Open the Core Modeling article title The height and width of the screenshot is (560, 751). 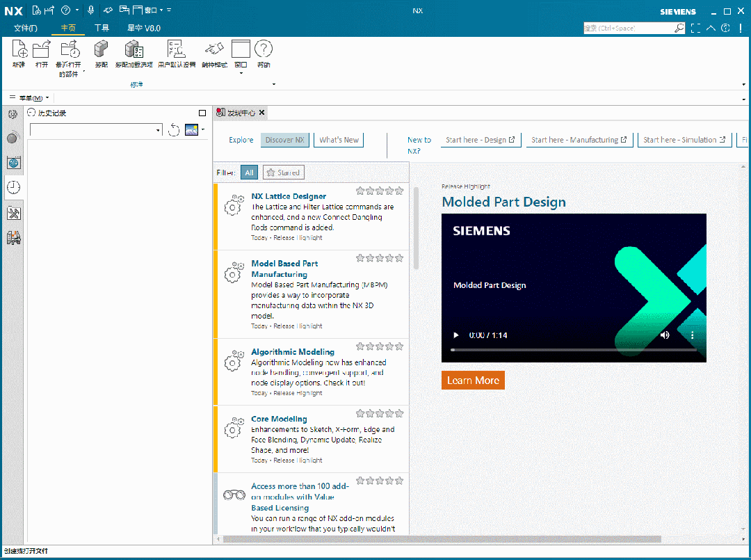[x=279, y=419]
